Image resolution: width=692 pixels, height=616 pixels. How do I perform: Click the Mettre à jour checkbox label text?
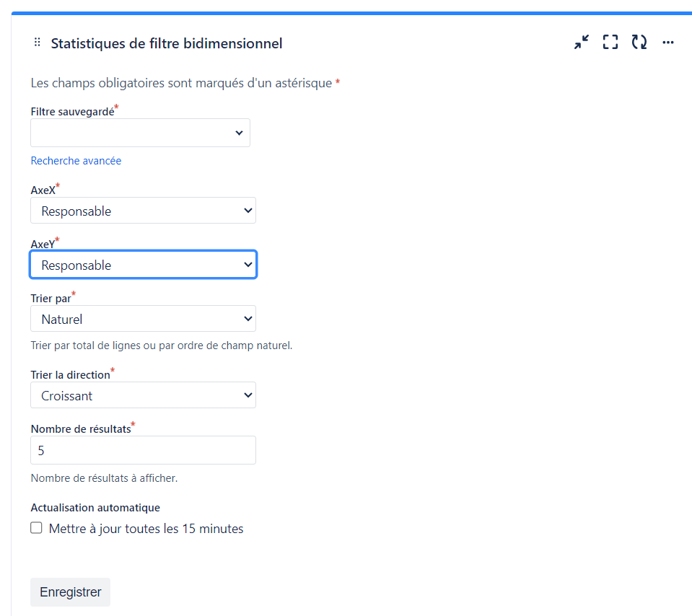point(146,529)
